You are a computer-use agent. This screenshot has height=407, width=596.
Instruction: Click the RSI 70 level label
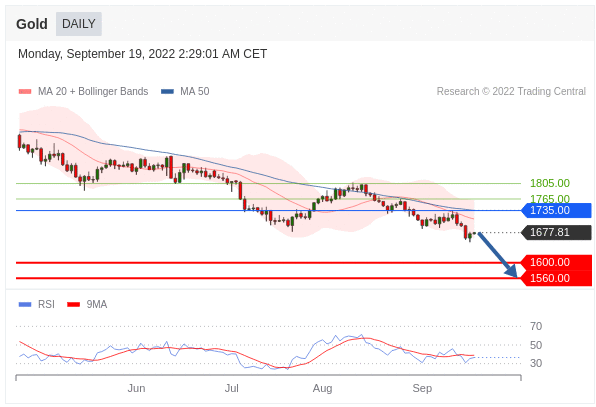[x=536, y=326]
